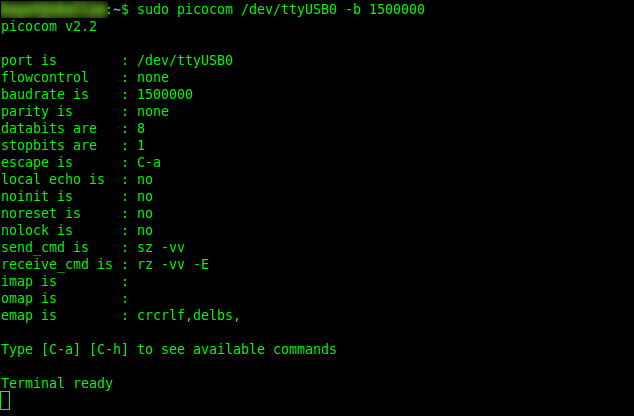Click the blurred username prompt area
Viewport: 634px width, 416px height.
pos(54,9)
